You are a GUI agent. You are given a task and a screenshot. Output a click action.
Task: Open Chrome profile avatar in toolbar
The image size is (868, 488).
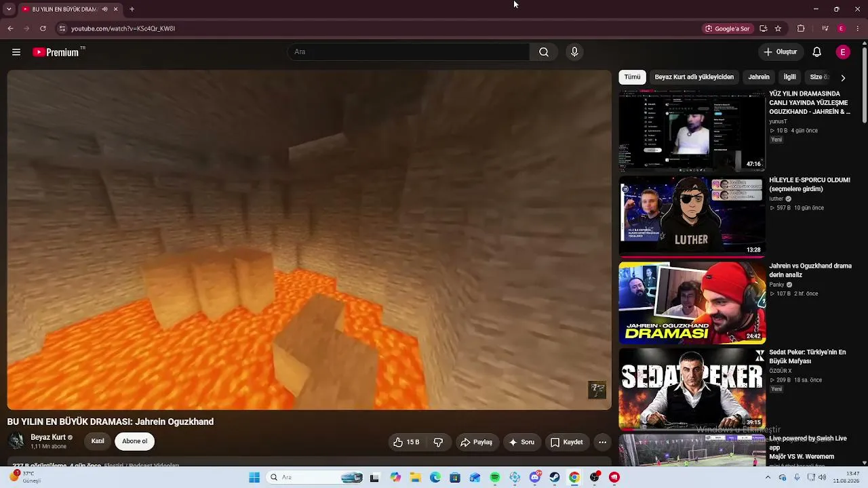pyautogui.click(x=842, y=28)
